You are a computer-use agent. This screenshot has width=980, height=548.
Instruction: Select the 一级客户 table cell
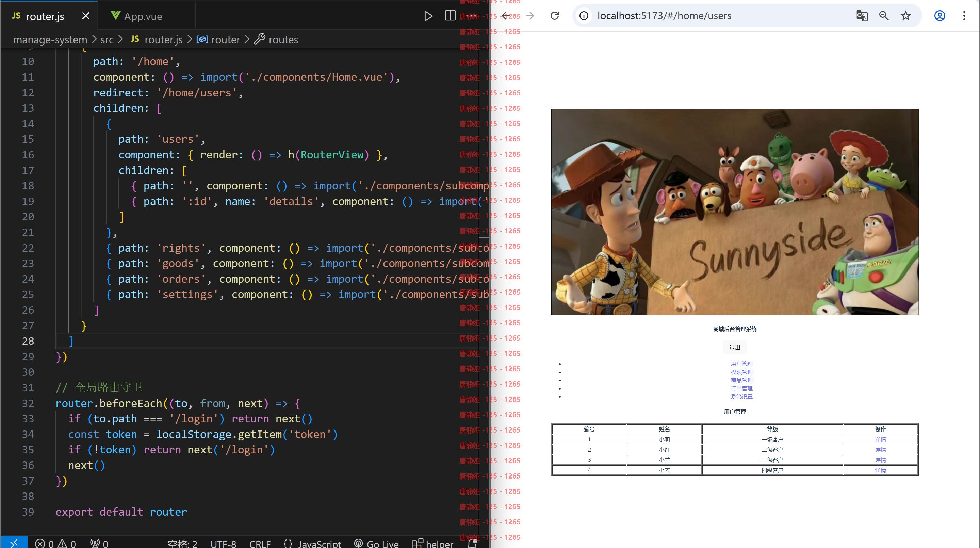pos(772,439)
